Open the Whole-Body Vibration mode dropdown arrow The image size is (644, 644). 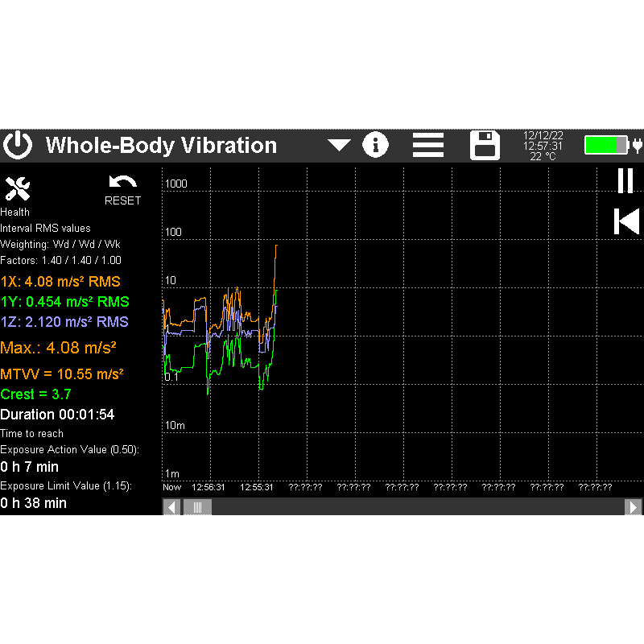[x=339, y=146]
